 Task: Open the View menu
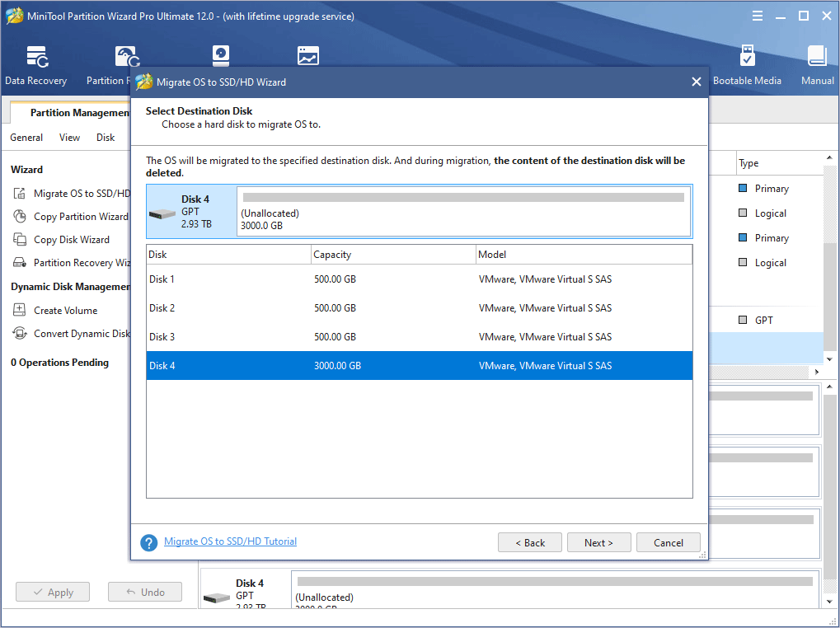point(69,138)
